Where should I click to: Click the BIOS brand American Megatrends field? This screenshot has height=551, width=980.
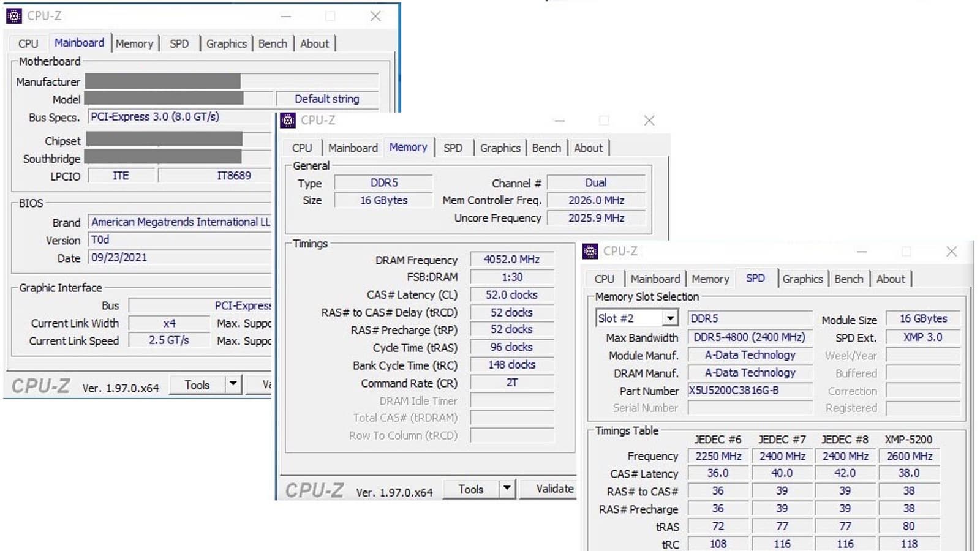(x=180, y=222)
